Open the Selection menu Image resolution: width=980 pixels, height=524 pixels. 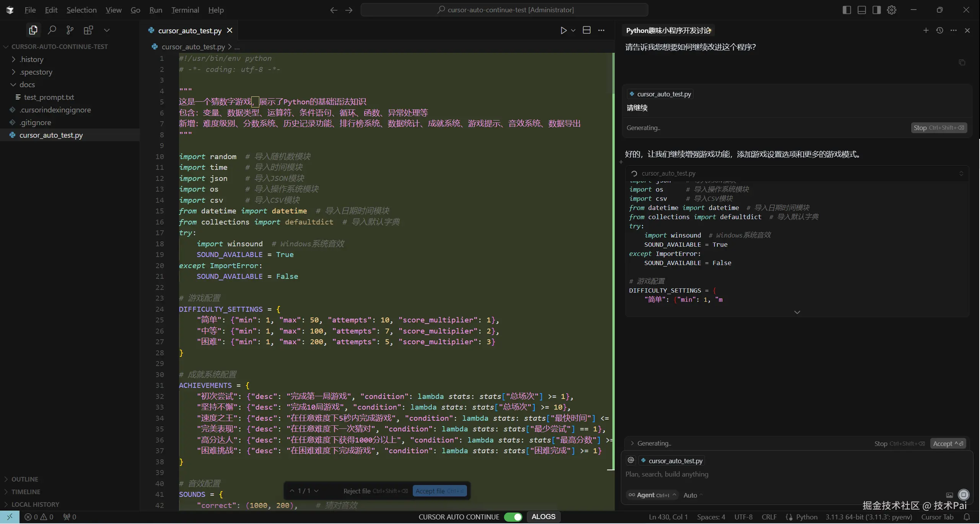tap(81, 10)
